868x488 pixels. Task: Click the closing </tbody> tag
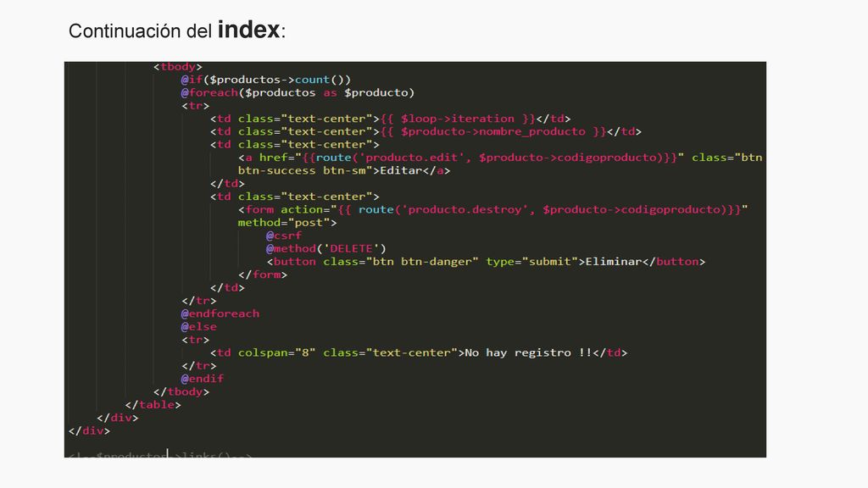coord(181,391)
